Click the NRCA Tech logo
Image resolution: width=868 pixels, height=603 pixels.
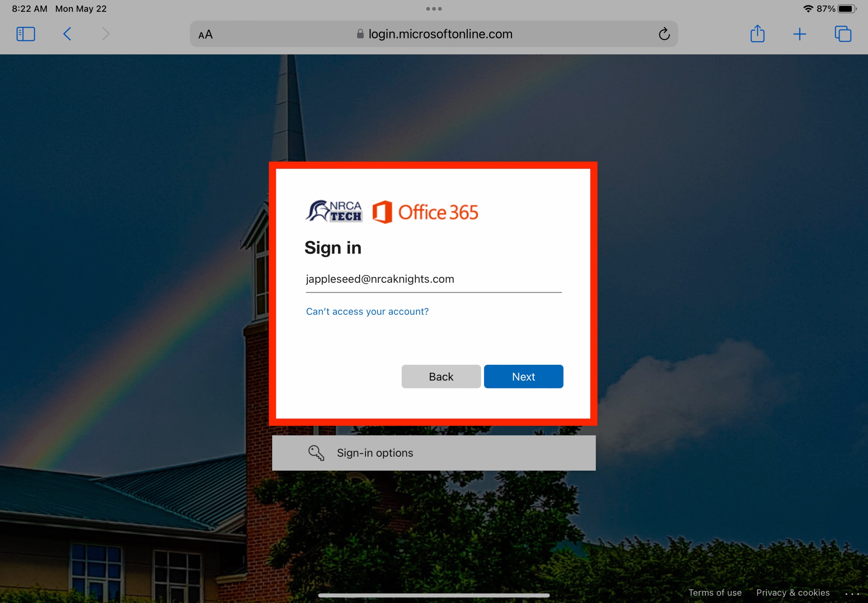334,211
